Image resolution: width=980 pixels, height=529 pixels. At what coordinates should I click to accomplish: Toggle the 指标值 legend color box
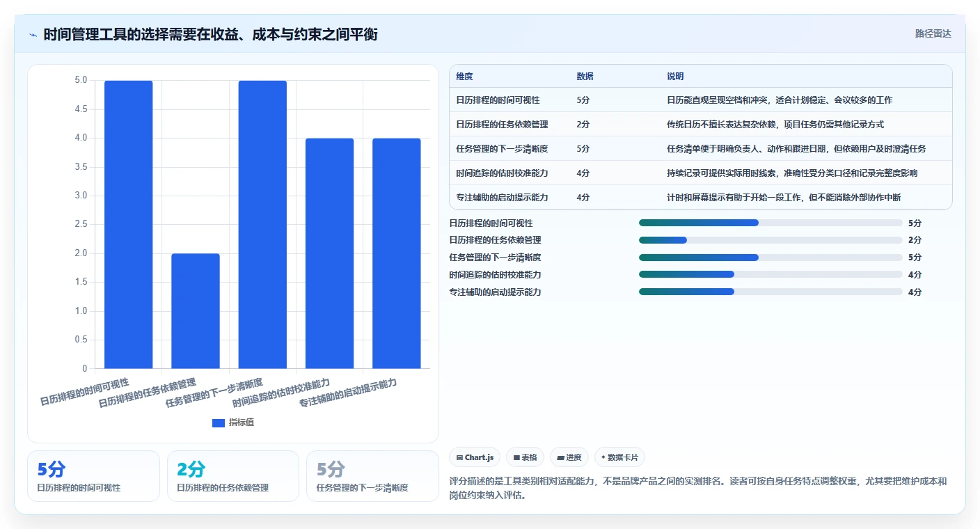[x=219, y=423]
